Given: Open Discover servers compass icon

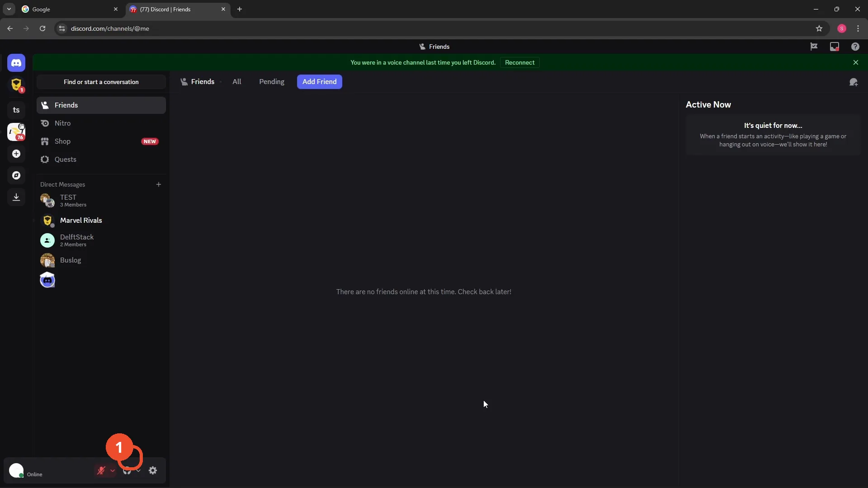Looking at the screenshot, I should pyautogui.click(x=16, y=175).
